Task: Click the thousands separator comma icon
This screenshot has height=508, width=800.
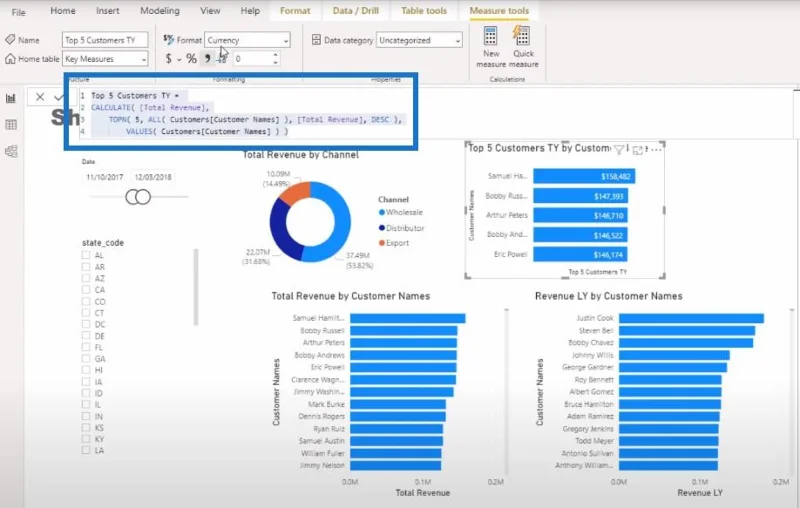Action: coord(207,59)
